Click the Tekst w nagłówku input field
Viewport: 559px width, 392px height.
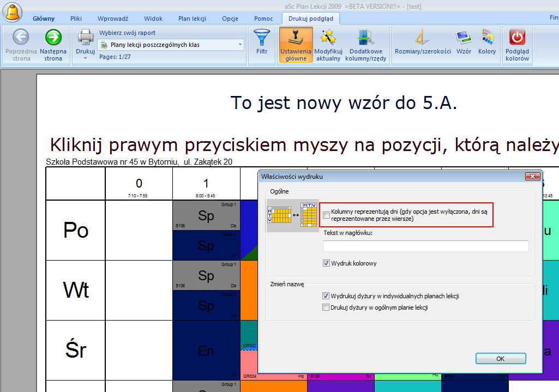click(x=426, y=246)
